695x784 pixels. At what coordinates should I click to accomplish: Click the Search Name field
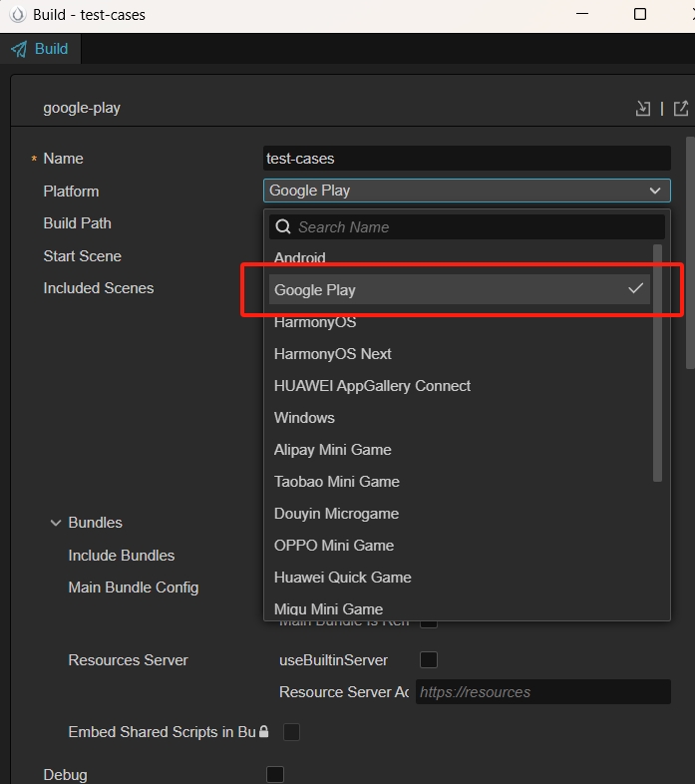click(467, 227)
